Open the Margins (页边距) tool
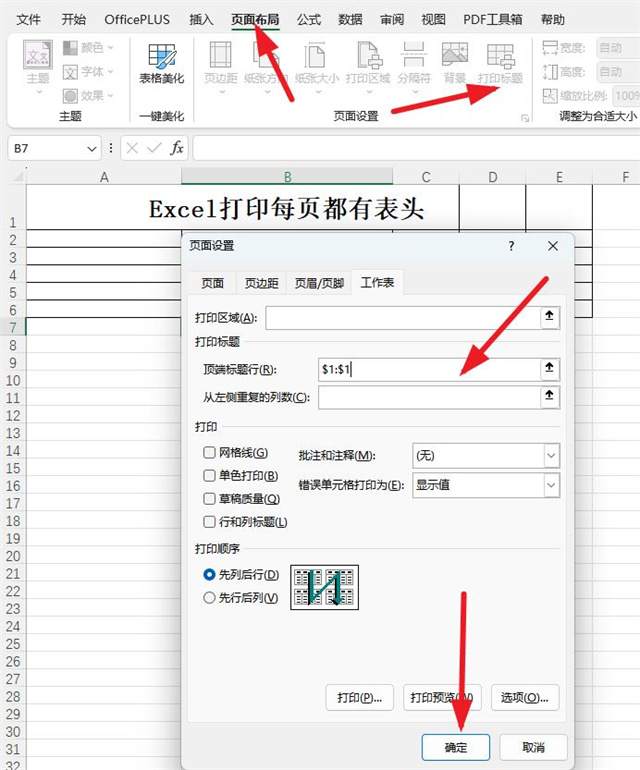640x770 pixels. pyautogui.click(x=221, y=66)
